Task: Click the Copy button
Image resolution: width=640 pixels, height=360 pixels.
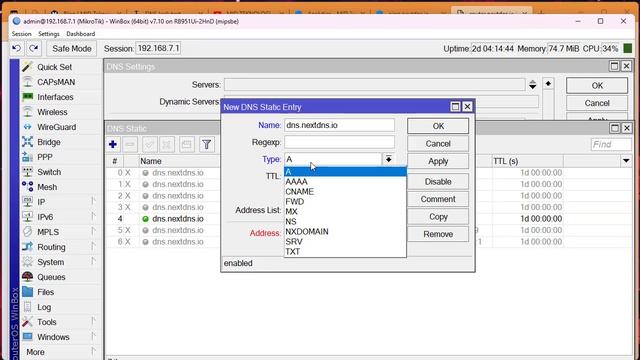Action: [438, 217]
